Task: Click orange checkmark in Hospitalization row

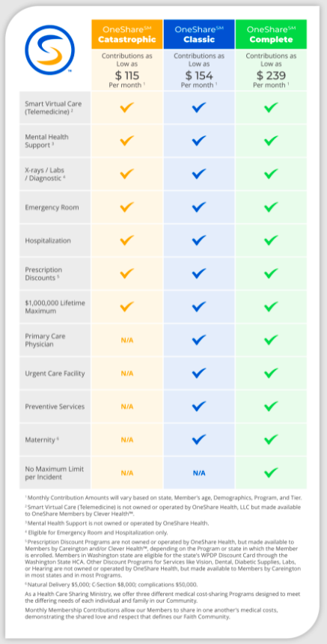Action: (x=127, y=240)
